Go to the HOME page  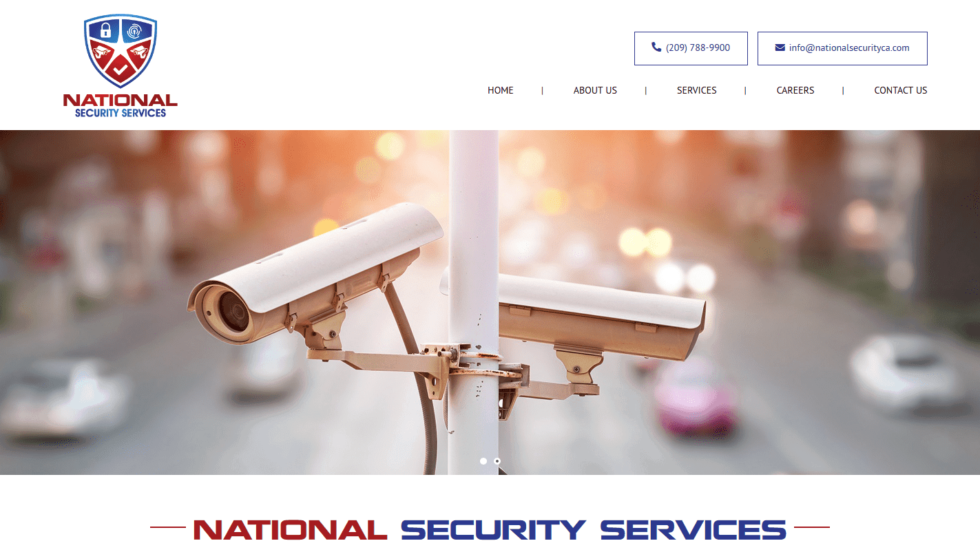(x=501, y=90)
